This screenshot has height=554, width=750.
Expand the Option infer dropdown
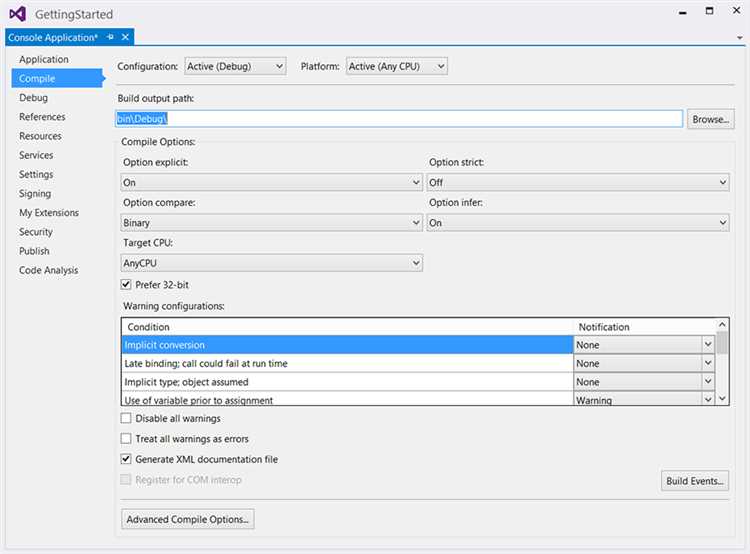click(578, 222)
